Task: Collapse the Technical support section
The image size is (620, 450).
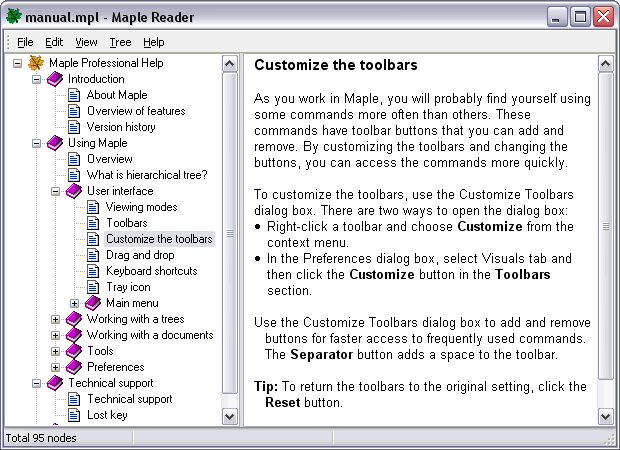Action: pos(36,383)
